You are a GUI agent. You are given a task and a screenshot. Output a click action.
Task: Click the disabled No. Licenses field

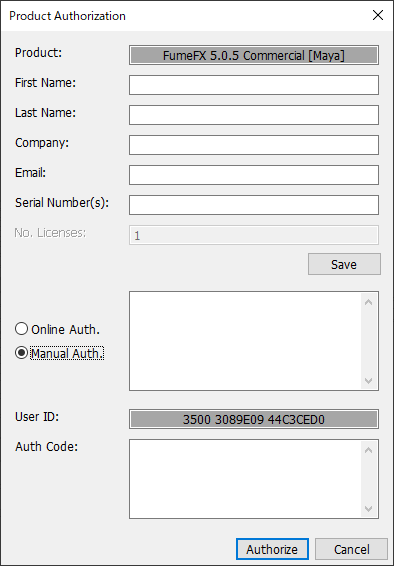pyautogui.click(x=254, y=235)
